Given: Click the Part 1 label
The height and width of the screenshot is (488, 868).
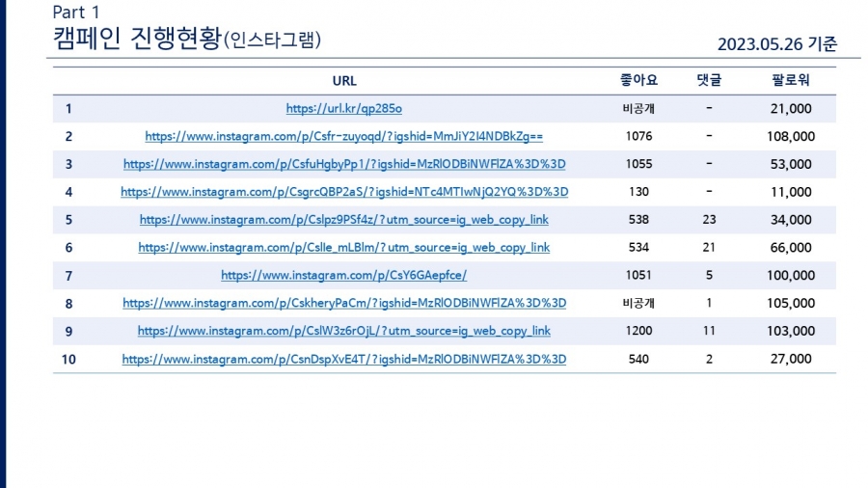Looking at the screenshot, I should coord(76,13).
